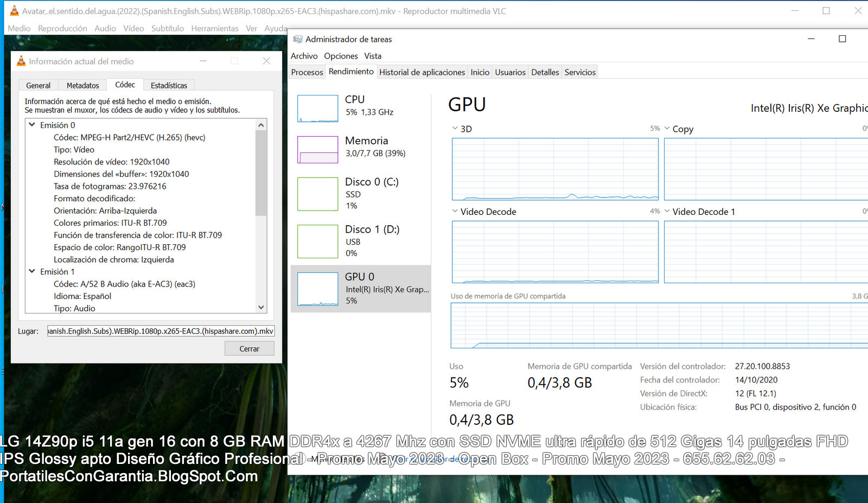Open the Archivo menu in Task Manager
The image size is (868, 503).
[x=304, y=56]
